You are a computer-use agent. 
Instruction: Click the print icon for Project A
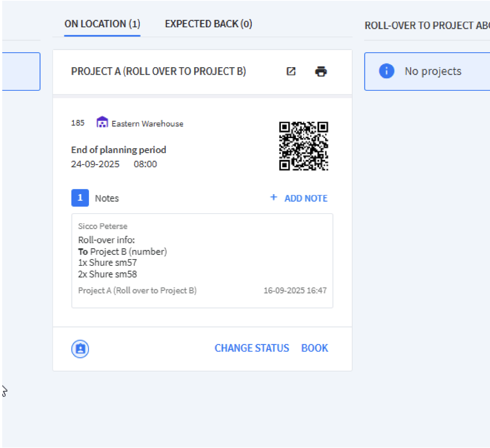coord(321,71)
